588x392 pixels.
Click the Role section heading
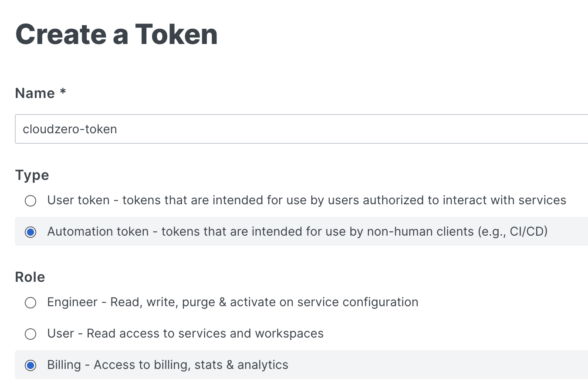click(x=30, y=277)
